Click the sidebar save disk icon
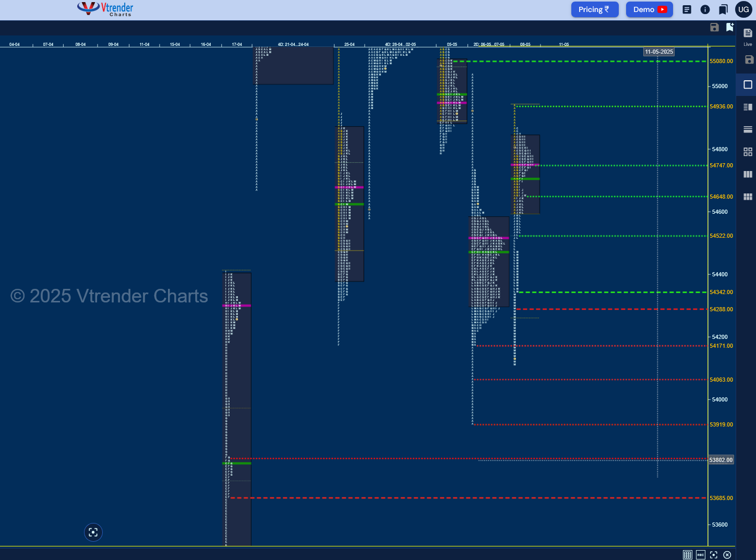756x560 pixels. (x=749, y=59)
